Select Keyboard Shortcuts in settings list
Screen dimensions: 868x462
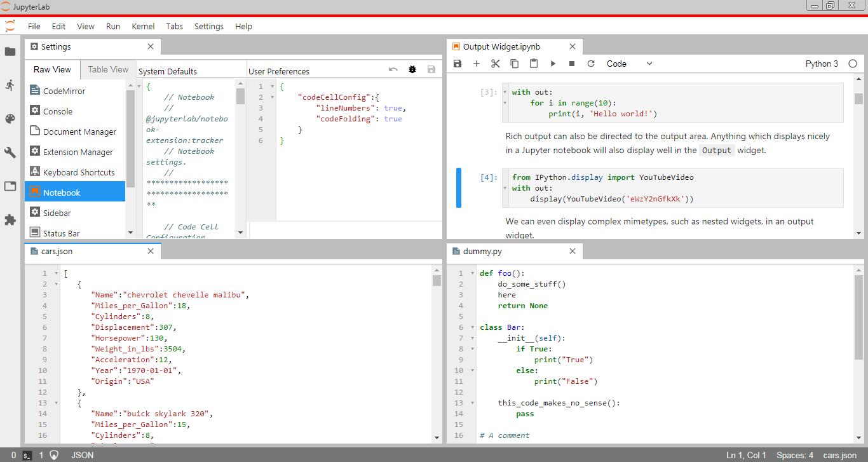(x=75, y=172)
